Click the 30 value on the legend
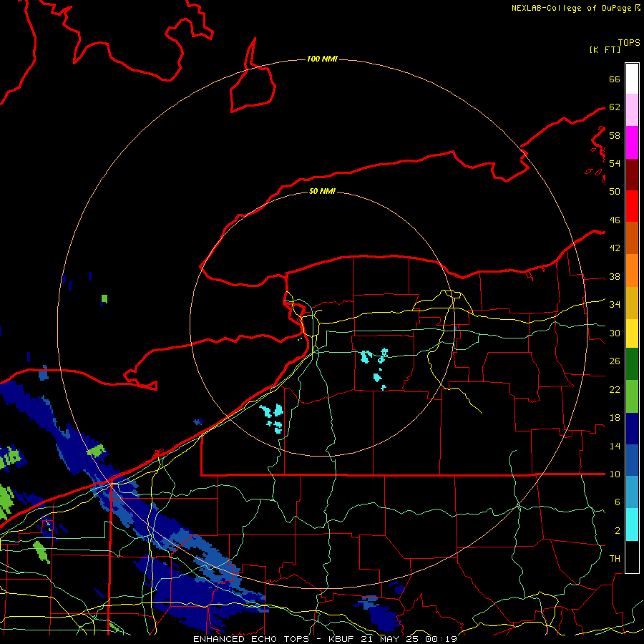This screenshot has width=644, height=644. (x=615, y=333)
